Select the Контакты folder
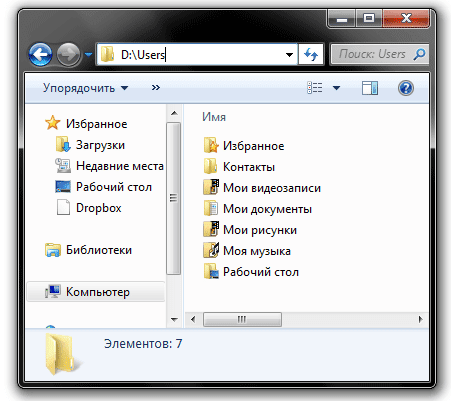The height and width of the screenshot is (401, 451). coord(239,167)
